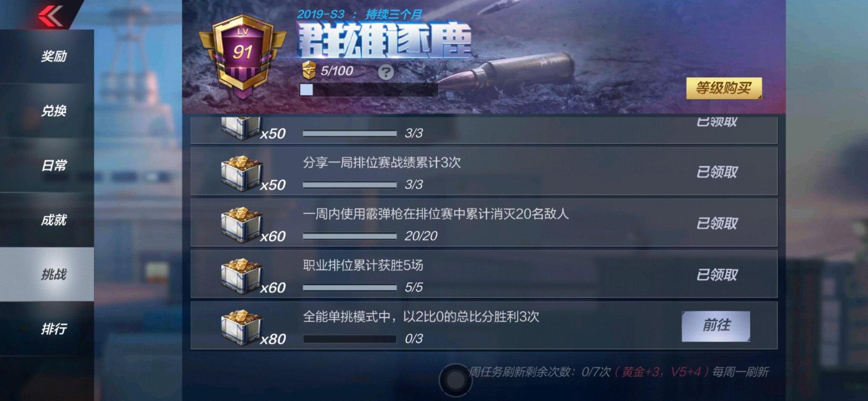868x401 pixels.
Task: Click the 等级购买 button
Action: click(x=723, y=88)
